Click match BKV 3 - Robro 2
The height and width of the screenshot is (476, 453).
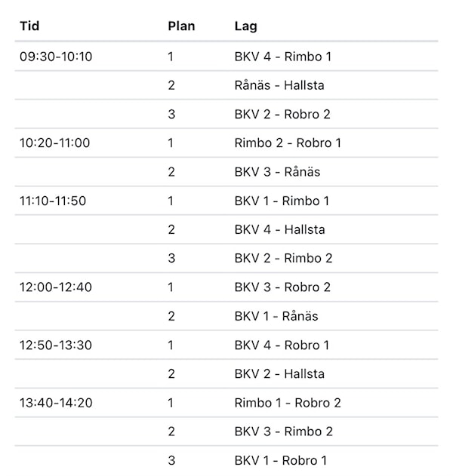pyautogui.click(x=282, y=287)
